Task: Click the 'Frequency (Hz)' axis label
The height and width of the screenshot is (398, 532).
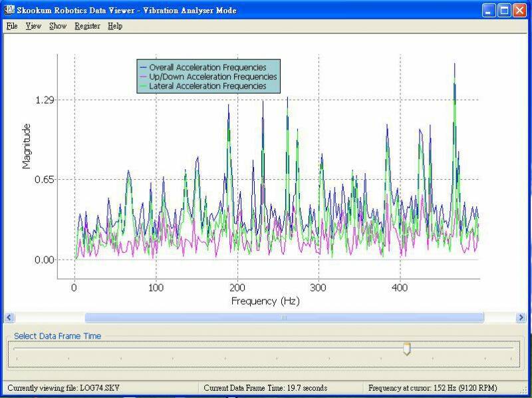Action: pos(265,301)
